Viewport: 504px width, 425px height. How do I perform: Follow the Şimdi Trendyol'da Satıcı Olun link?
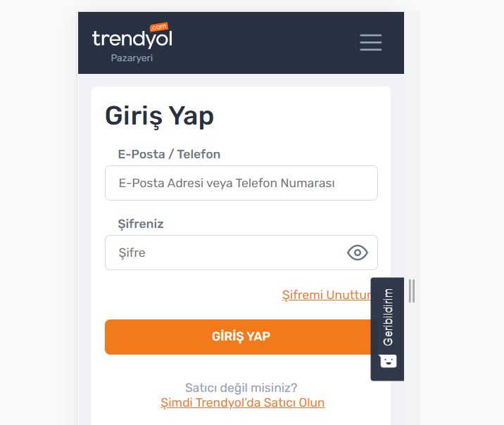point(243,402)
